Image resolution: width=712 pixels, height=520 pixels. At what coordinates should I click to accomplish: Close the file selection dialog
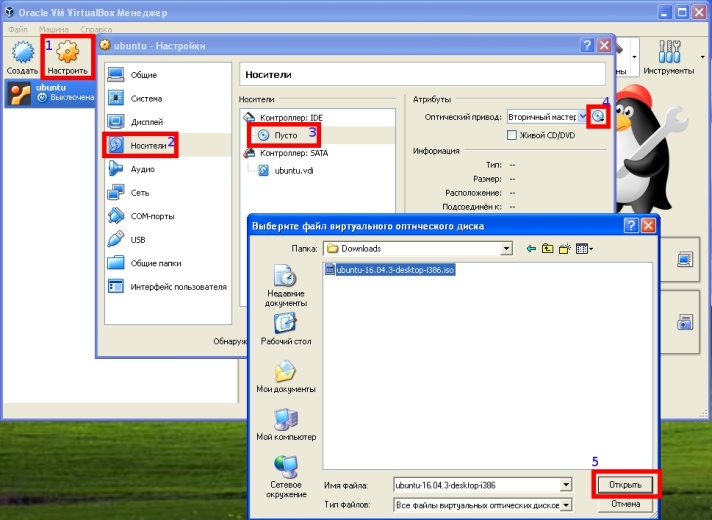point(648,226)
